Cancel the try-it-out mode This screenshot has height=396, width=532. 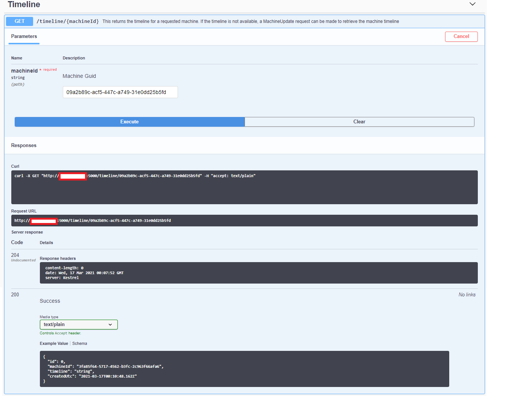(x=461, y=36)
